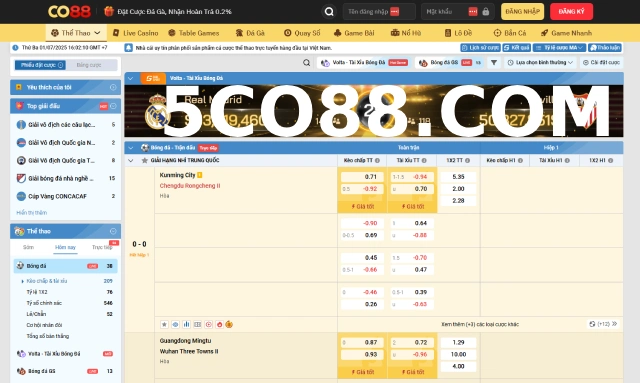640x383 pixels.
Task: Open the Thể Thao dropdown in the main menu
Action: pos(76,33)
